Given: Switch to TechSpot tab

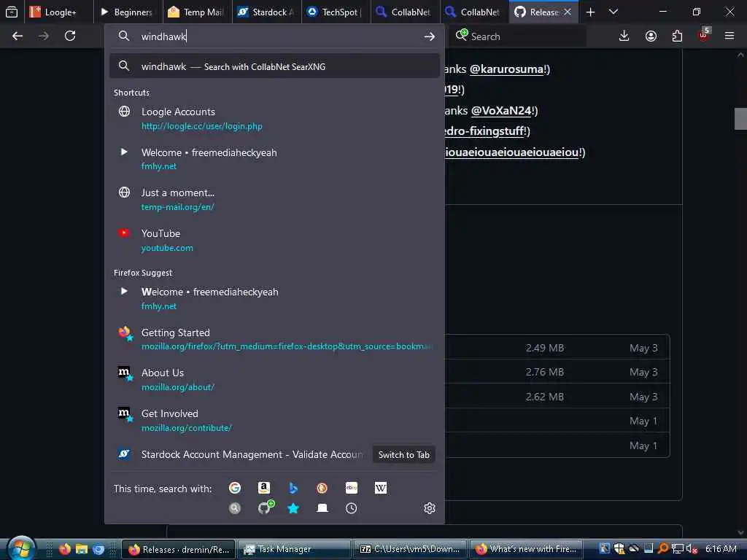Looking at the screenshot, I should point(336,12).
